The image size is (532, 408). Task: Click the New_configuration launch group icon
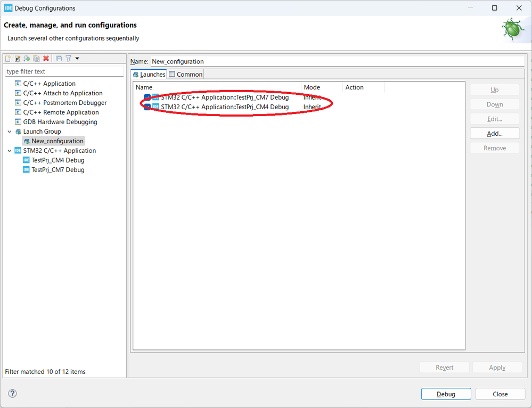[x=27, y=141]
